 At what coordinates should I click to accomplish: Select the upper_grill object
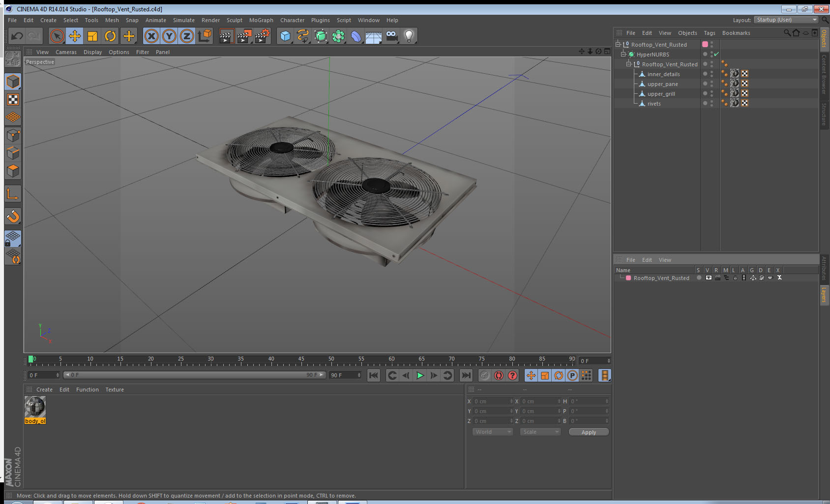pyautogui.click(x=661, y=94)
